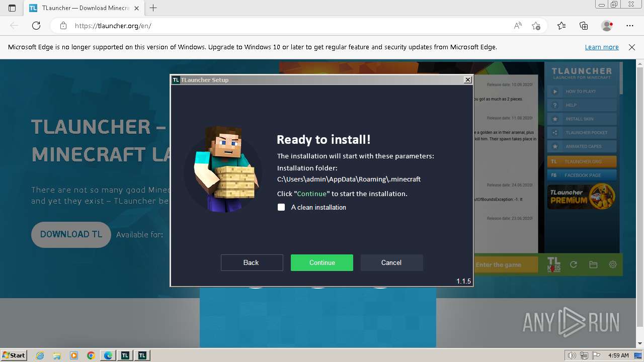Open the read aloud icon in address bar
This screenshot has height=362, width=644.
click(518, 26)
